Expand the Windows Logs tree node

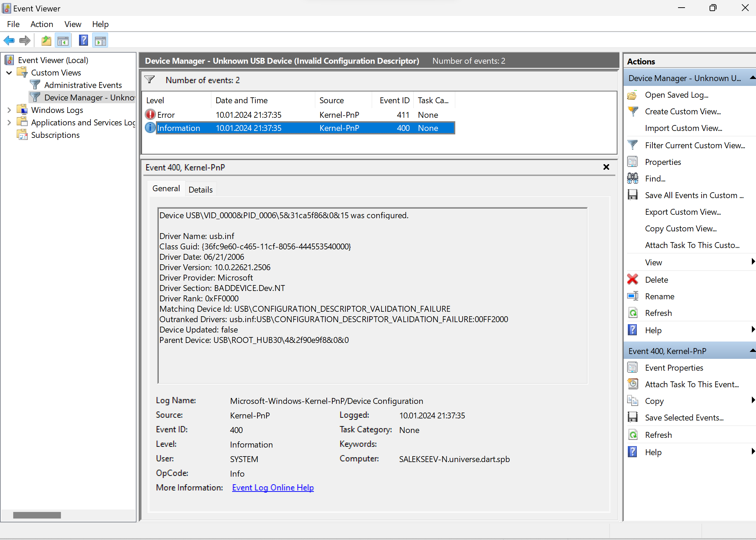tap(9, 110)
